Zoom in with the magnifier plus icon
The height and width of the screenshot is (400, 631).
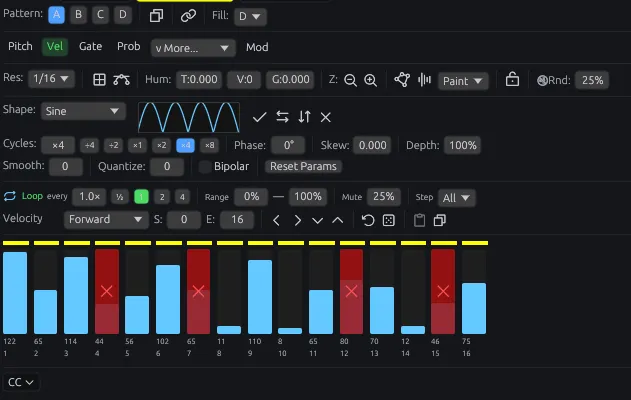click(371, 80)
